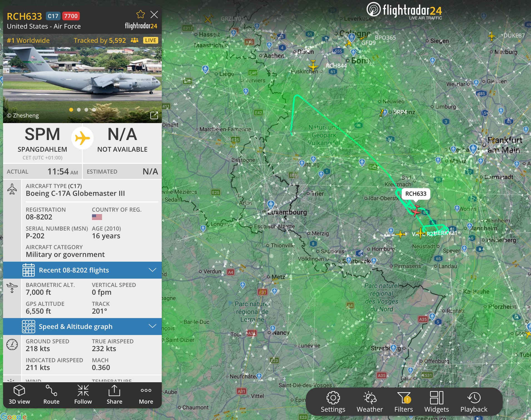The width and height of the screenshot is (531, 420).
Task: Select the second photo carousel dot
Action: (x=79, y=110)
